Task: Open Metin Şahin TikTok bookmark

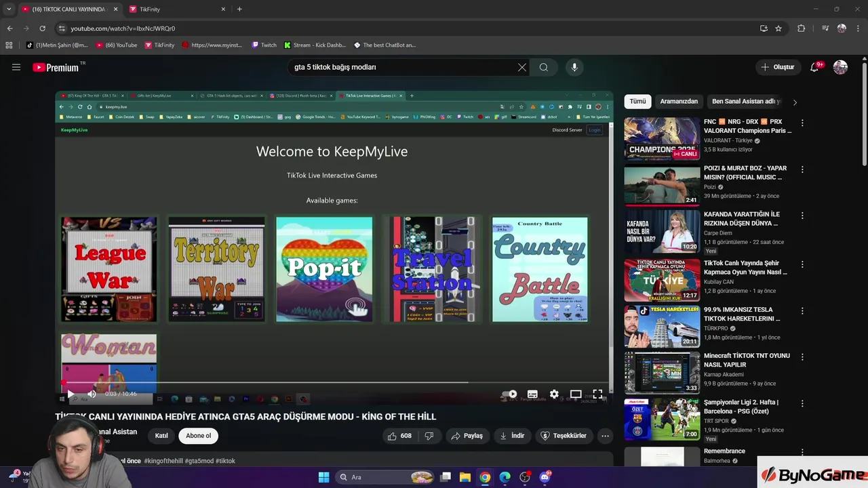Action: click(58, 45)
